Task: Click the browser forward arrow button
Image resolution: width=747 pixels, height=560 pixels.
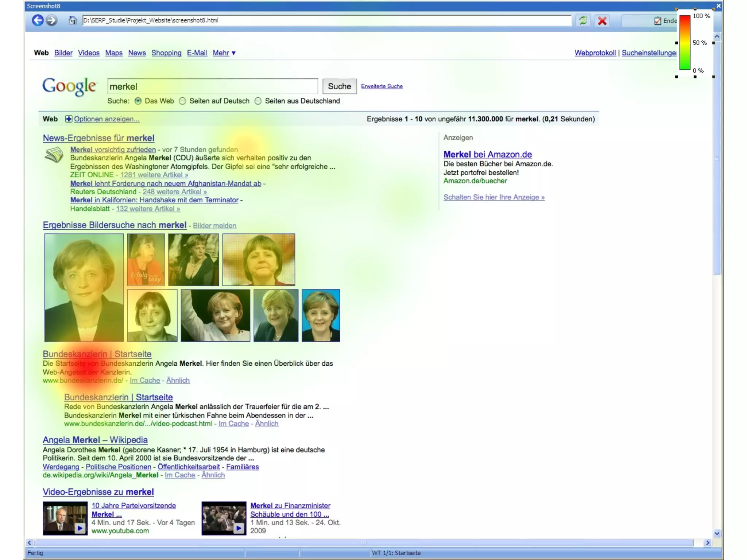Action: (x=52, y=20)
